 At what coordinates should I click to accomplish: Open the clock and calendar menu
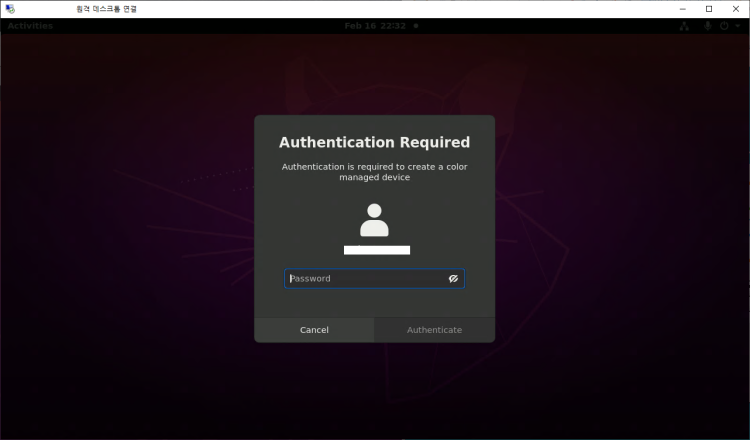pos(374,25)
